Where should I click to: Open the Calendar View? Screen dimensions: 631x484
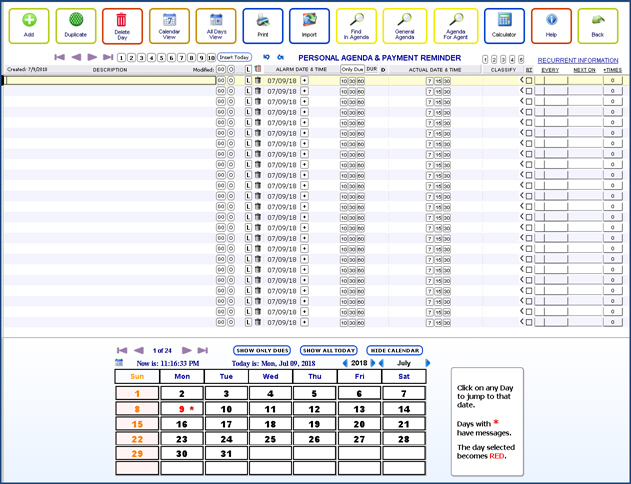(169, 21)
